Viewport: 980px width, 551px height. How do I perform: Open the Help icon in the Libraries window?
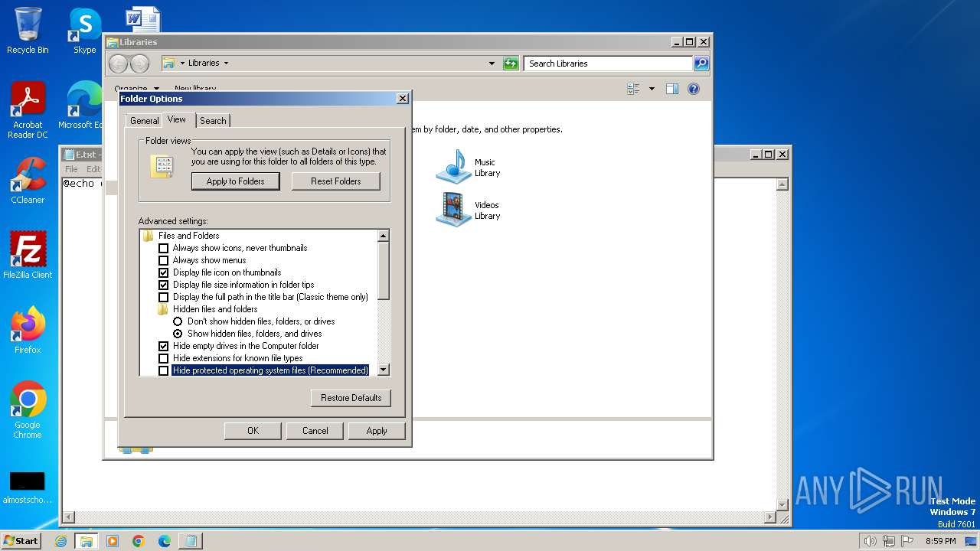pos(694,89)
